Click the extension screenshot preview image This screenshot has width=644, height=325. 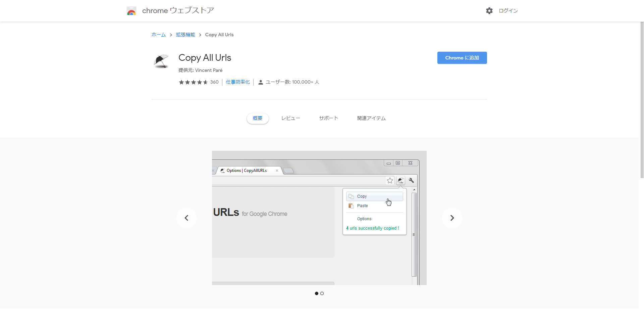click(x=319, y=218)
